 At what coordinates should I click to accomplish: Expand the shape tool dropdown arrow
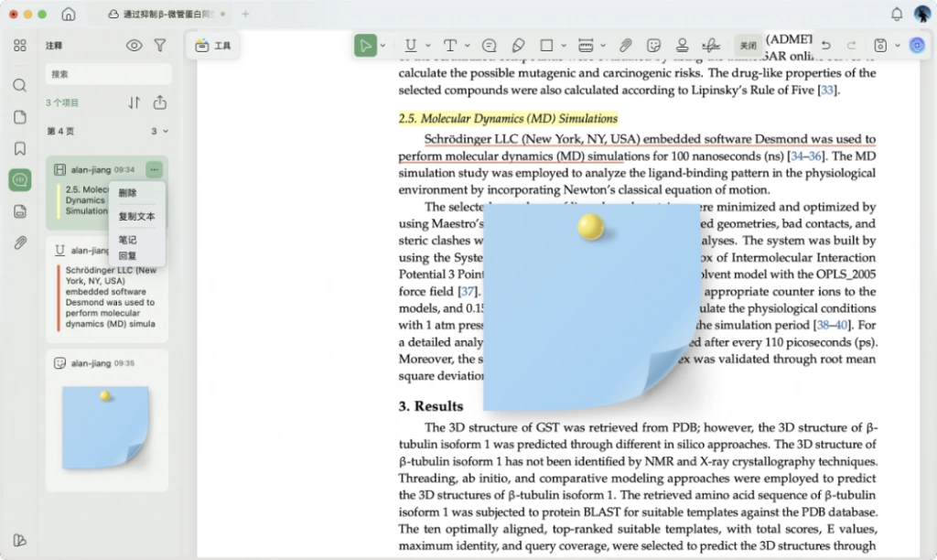[564, 46]
